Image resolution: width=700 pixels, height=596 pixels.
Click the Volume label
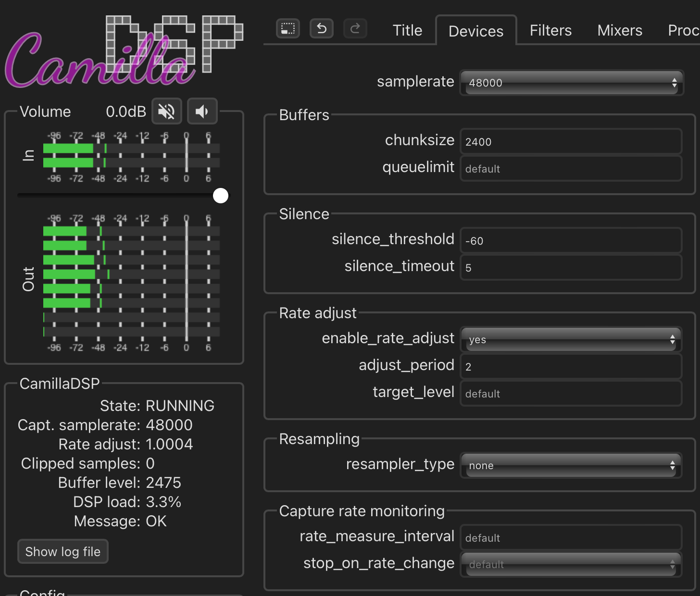click(45, 112)
